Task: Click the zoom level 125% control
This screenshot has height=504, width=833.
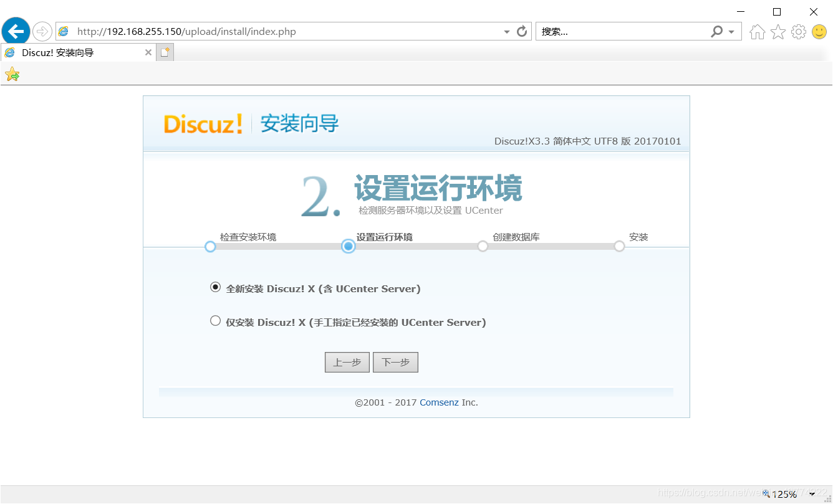Action: 789,494
